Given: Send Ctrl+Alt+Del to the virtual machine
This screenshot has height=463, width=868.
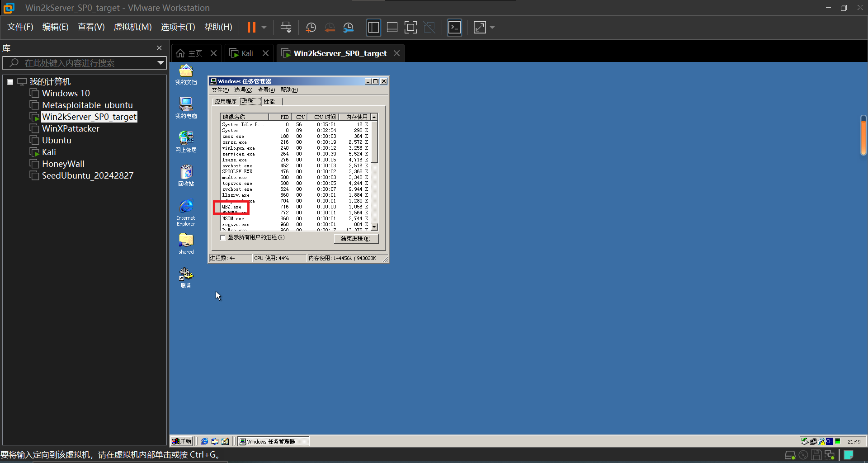Looking at the screenshot, I should 286,28.
